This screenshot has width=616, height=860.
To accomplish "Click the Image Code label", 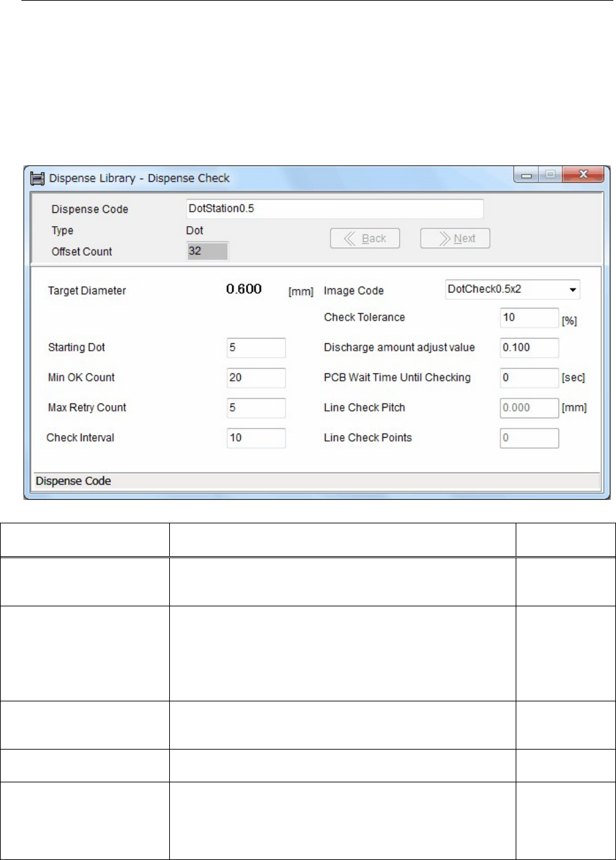I will coord(354,291).
